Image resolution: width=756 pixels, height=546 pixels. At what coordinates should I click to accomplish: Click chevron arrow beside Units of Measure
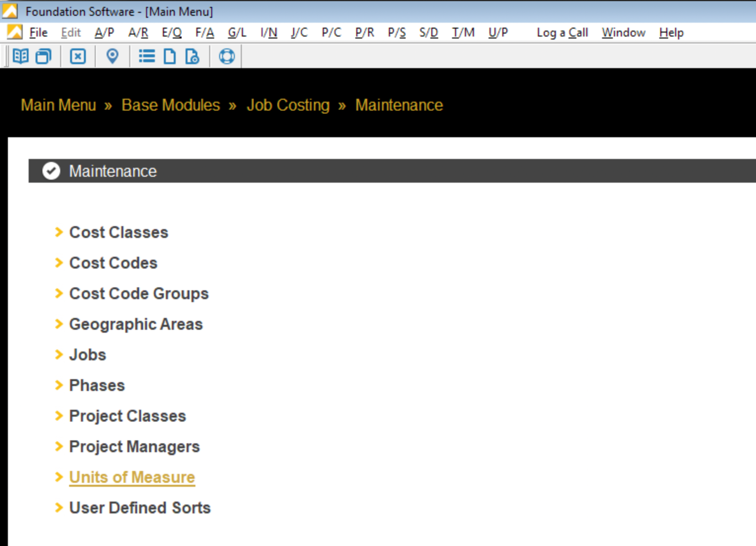[x=59, y=477]
